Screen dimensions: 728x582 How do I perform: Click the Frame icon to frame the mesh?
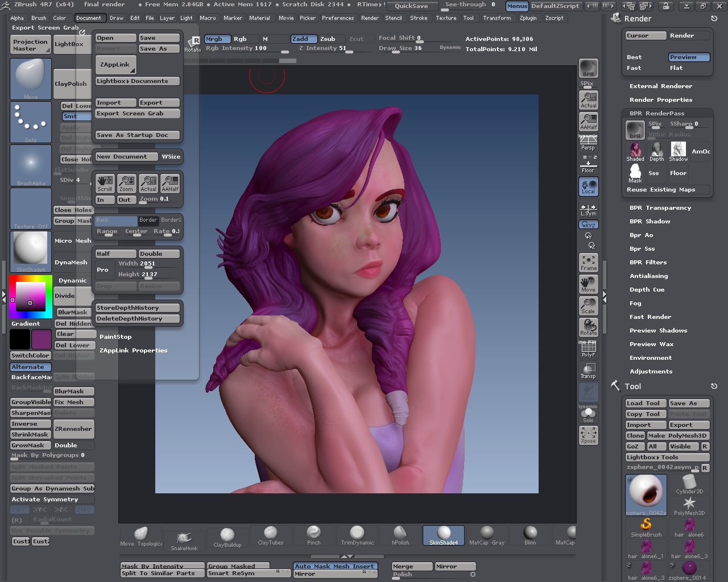coord(588,263)
